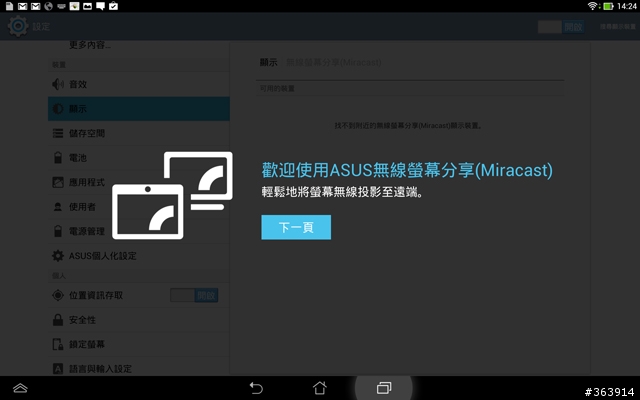Tap the document notification icon in status bar
The width and height of the screenshot is (640, 400).
[x=9, y=6]
